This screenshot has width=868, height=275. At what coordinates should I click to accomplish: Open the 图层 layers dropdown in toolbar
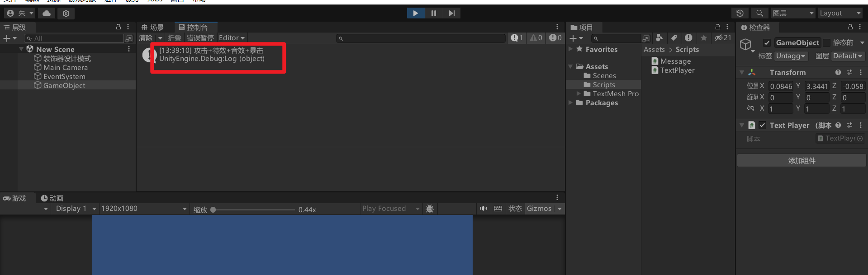point(793,13)
